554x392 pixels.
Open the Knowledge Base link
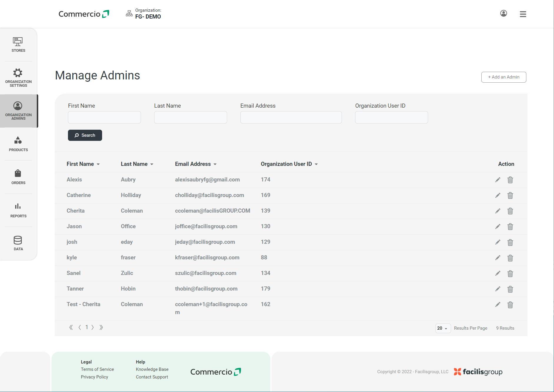(152, 369)
